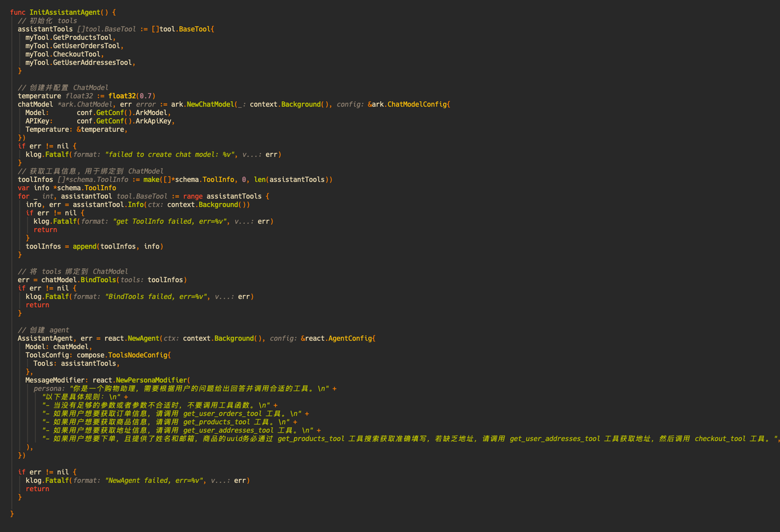Click the make call creating toolInfos
780x532 pixels.
[151, 179]
